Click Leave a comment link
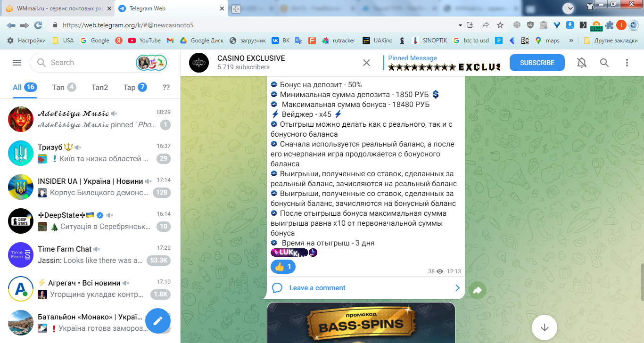The height and width of the screenshot is (343, 644). pyautogui.click(x=317, y=288)
